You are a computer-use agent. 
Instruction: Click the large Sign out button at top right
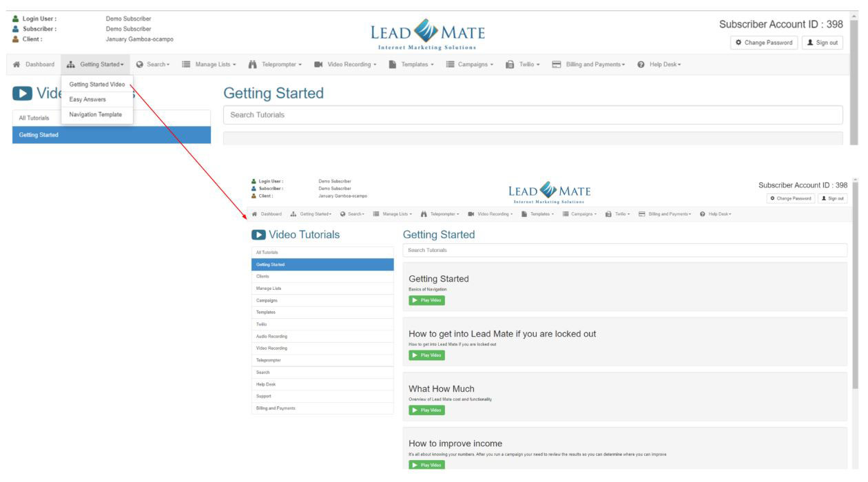pos(823,43)
